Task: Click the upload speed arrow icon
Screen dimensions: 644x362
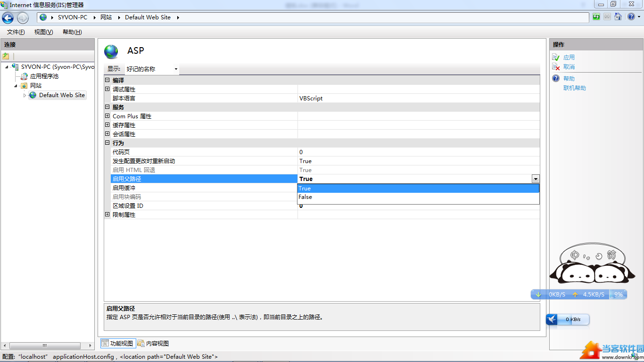Action: point(575,295)
